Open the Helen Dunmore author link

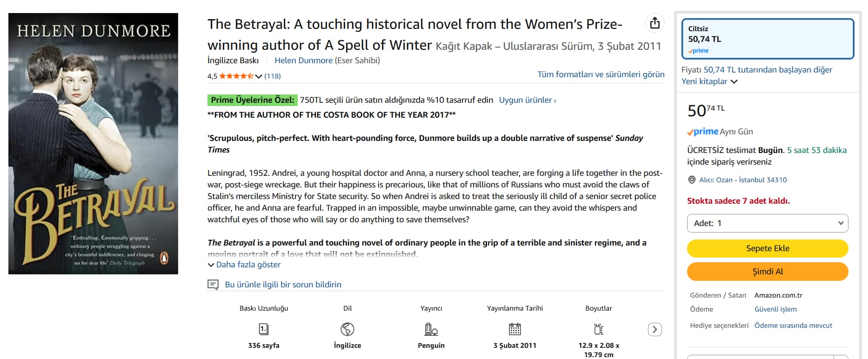(x=303, y=60)
